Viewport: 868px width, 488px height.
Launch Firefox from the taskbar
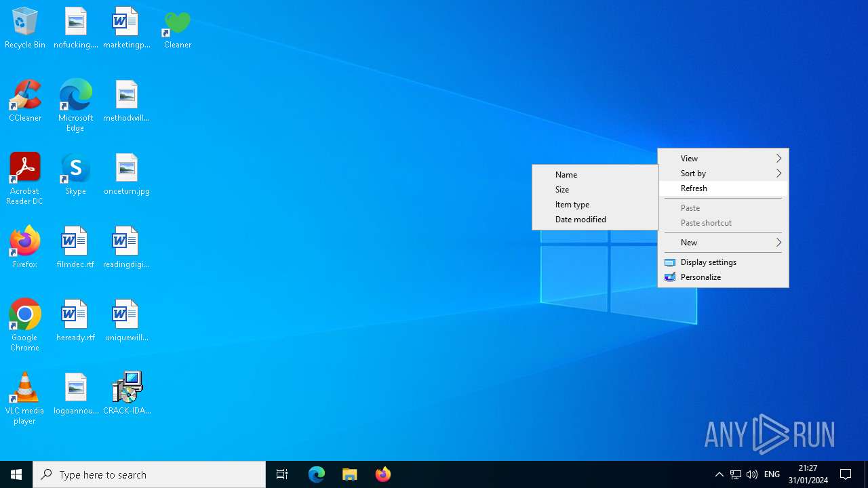pos(383,474)
